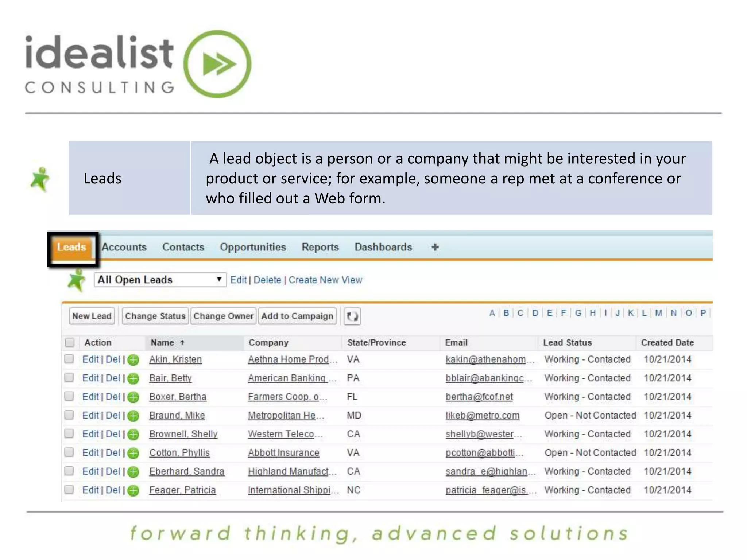Click the green star Leads icon beside view selector

point(76,280)
